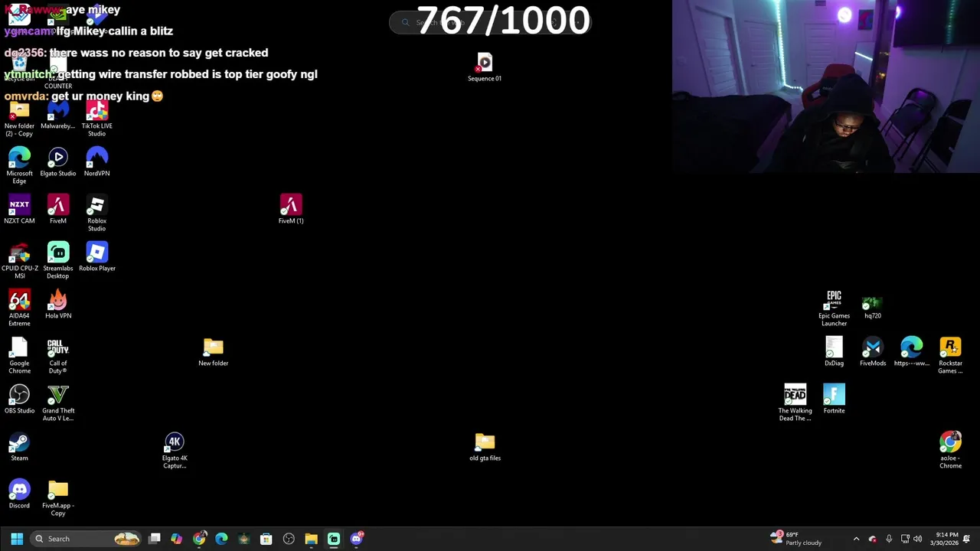980x551 pixels.
Task: Select the Fortnite desktop shortcut
Action: (x=834, y=399)
